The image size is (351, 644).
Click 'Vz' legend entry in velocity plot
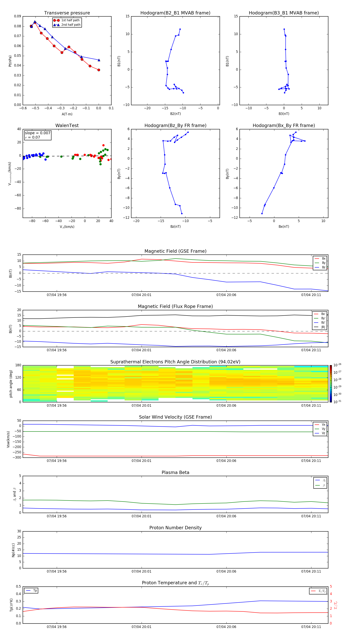(320, 433)
